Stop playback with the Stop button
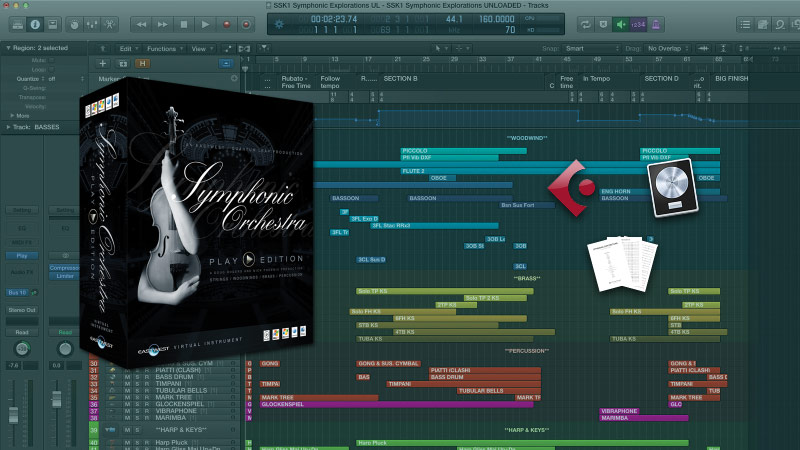The image size is (800, 450). pos(184,24)
